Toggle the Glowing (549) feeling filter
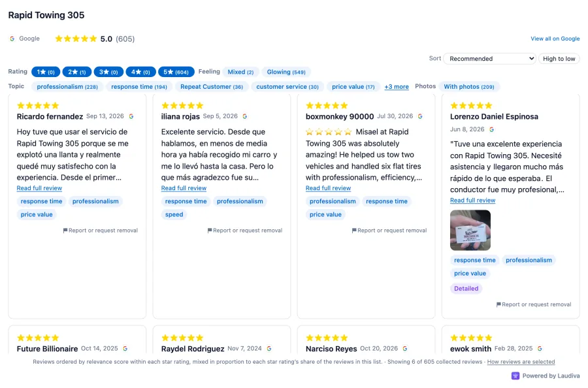Viewport: 588px width, 388px height. coord(286,72)
